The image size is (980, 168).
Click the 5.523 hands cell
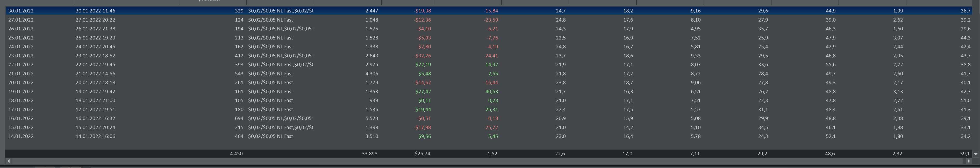[371, 118]
